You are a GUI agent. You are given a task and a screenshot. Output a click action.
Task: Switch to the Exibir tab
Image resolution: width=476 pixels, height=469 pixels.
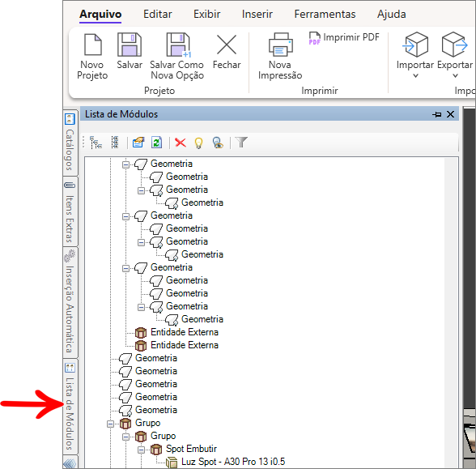click(x=206, y=15)
